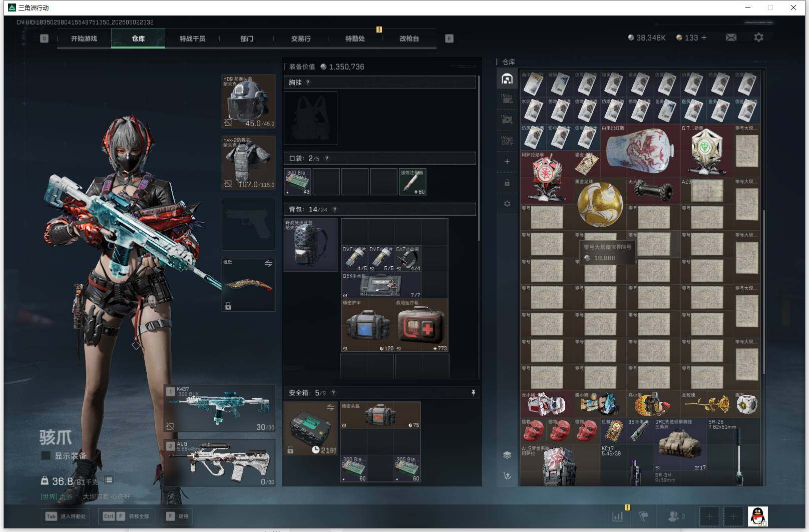Image resolution: width=809 pixels, height=532 pixels.
Task: Click the warehouse vertical scrollbar
Action: click(x=763, y=291)
